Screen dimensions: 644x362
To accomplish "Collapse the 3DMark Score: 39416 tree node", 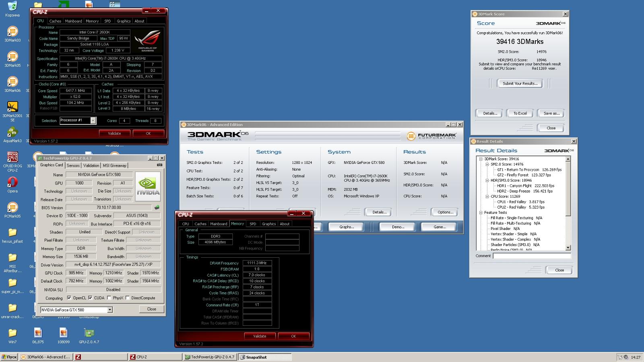I will click(x=481, y=159).
